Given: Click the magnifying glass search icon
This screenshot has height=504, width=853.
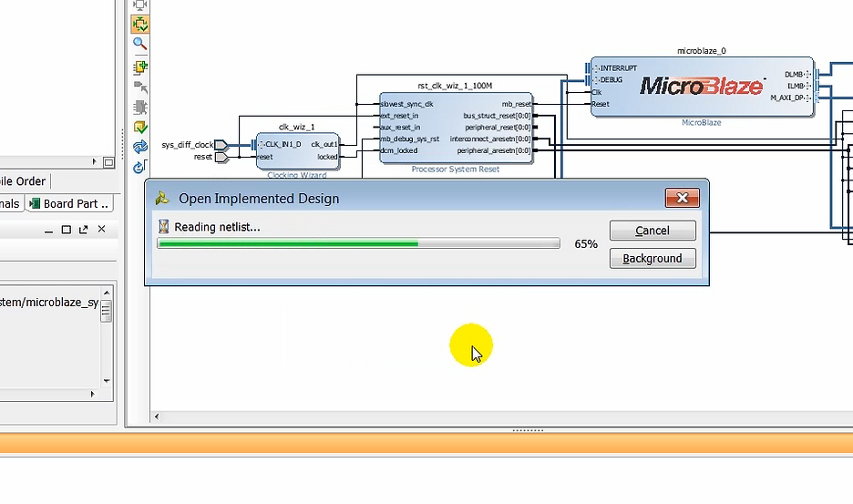Looking at the screenshot, I should coord(140,44).
